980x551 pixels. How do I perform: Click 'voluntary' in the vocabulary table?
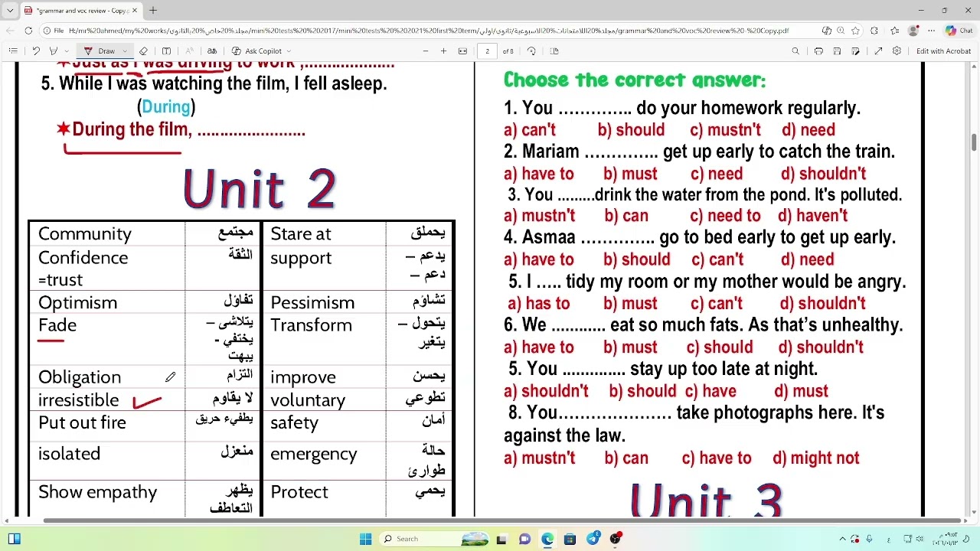(308, 400)
